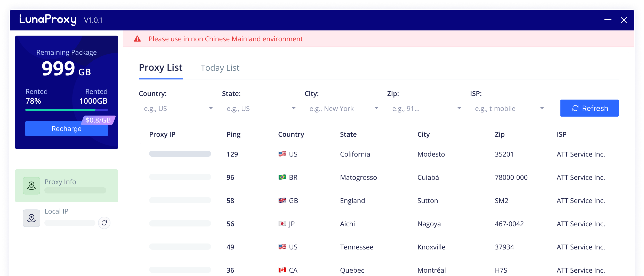The width and height of the screenshot is (644, 276).
Task: Select the Proxy List tab
Action: coord(160,68)
